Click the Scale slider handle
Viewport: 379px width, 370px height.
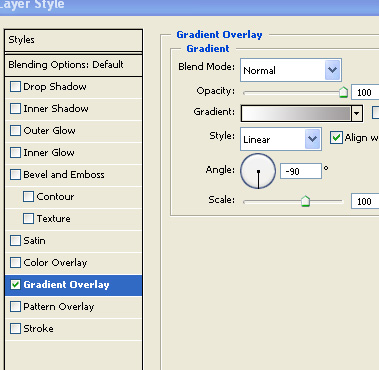click(x=305, y=201)
